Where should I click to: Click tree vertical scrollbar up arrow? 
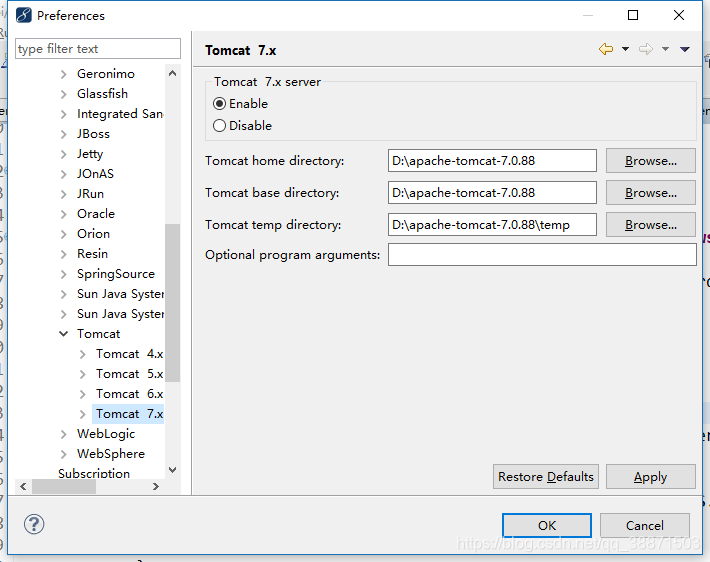click(x=173, y=73)
